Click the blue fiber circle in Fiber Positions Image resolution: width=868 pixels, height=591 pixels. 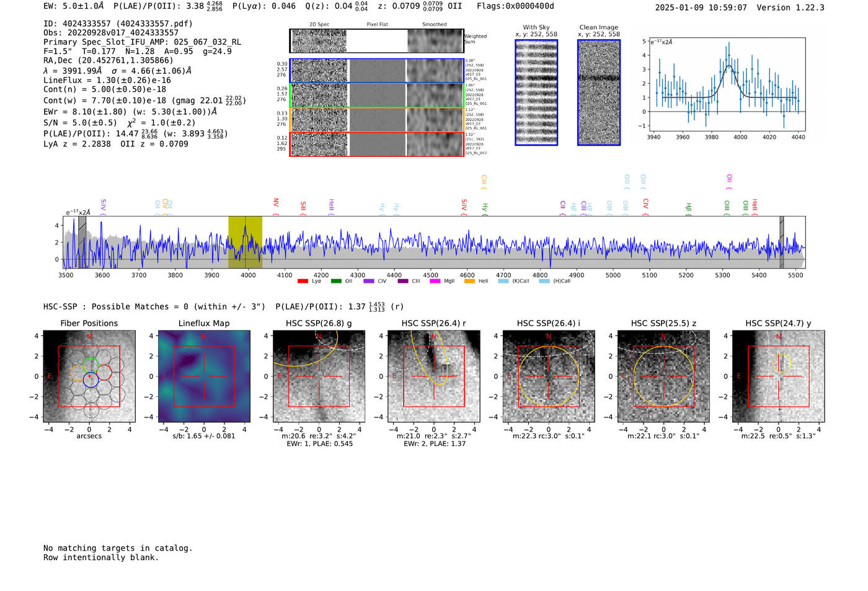click(x=91, y=380)
